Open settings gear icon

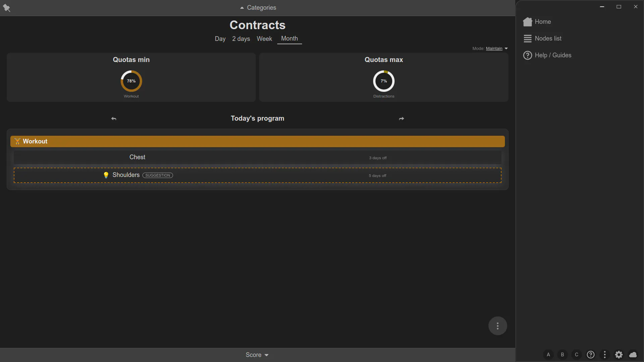coord(619,355)
